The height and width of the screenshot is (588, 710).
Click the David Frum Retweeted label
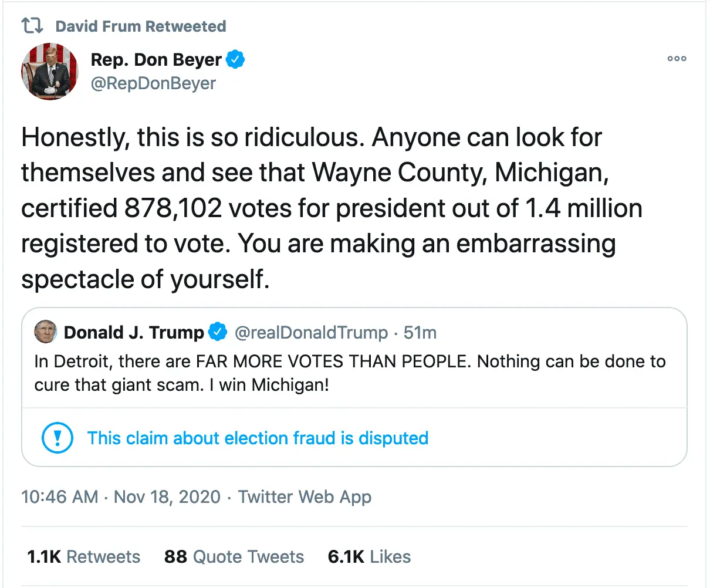pyautogui.click(x=140, y=26)
